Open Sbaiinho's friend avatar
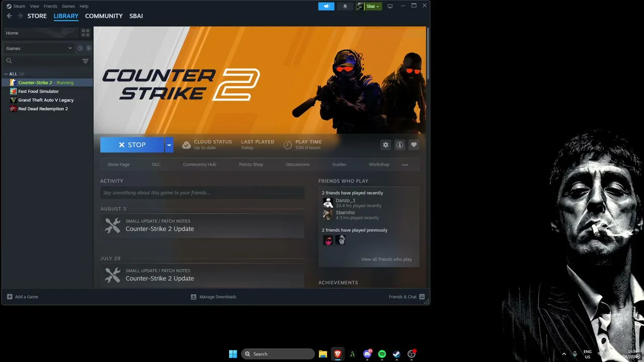 pyautogui.click(x=328, y=215)
